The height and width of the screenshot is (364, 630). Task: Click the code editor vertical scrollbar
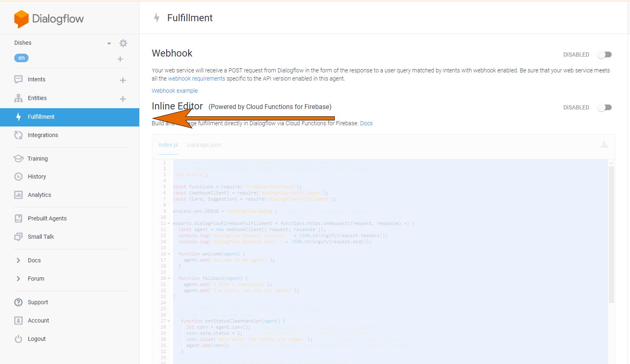point(611,234)
